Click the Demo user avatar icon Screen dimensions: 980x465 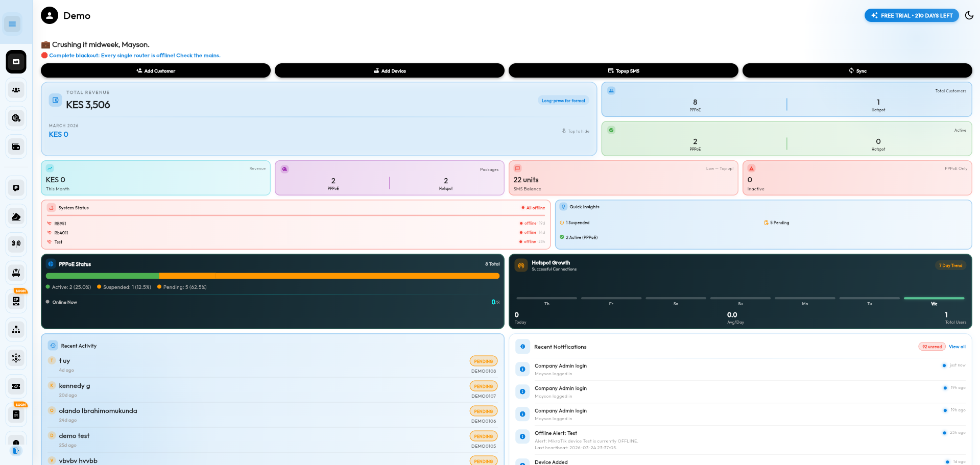tap(50, 15)
